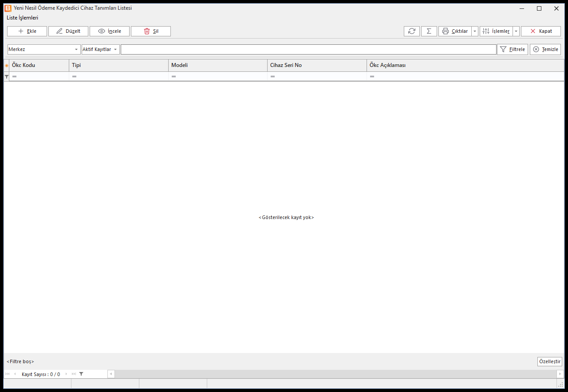
Task: Go to last record navigation arrow
Action: (74, 374)
